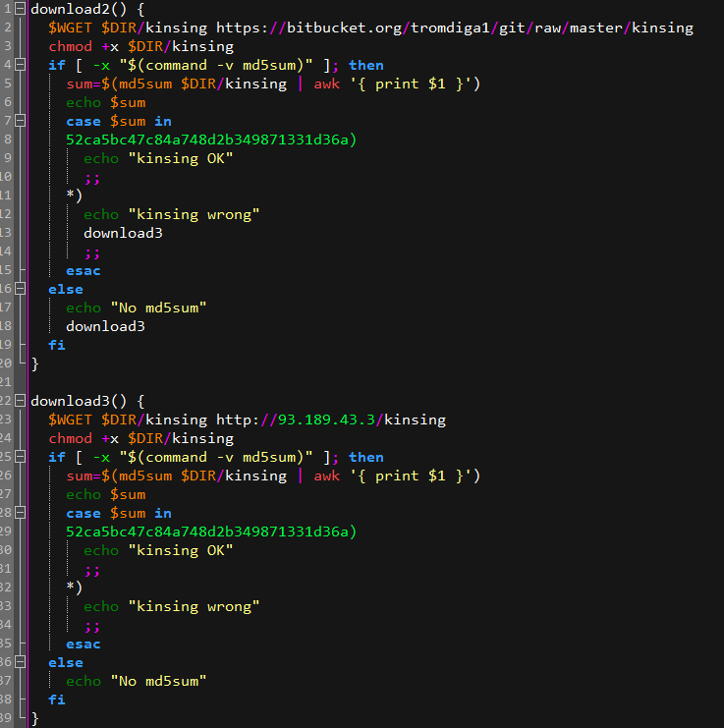The image size is (724, 728).
Task: Collapse the download3() function fold marker
Action: 20,401
